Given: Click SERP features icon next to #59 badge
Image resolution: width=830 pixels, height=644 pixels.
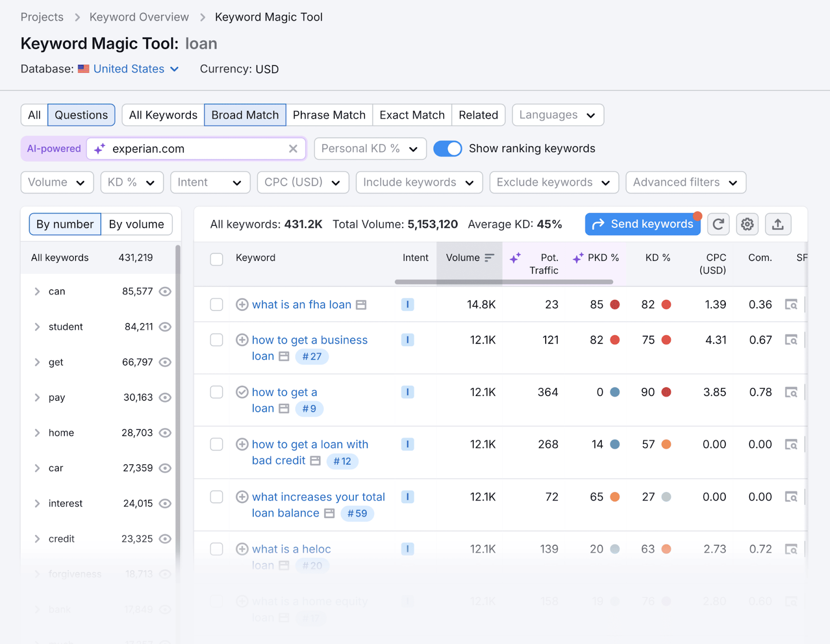Looking at the screenshot, I should point(329,513).
